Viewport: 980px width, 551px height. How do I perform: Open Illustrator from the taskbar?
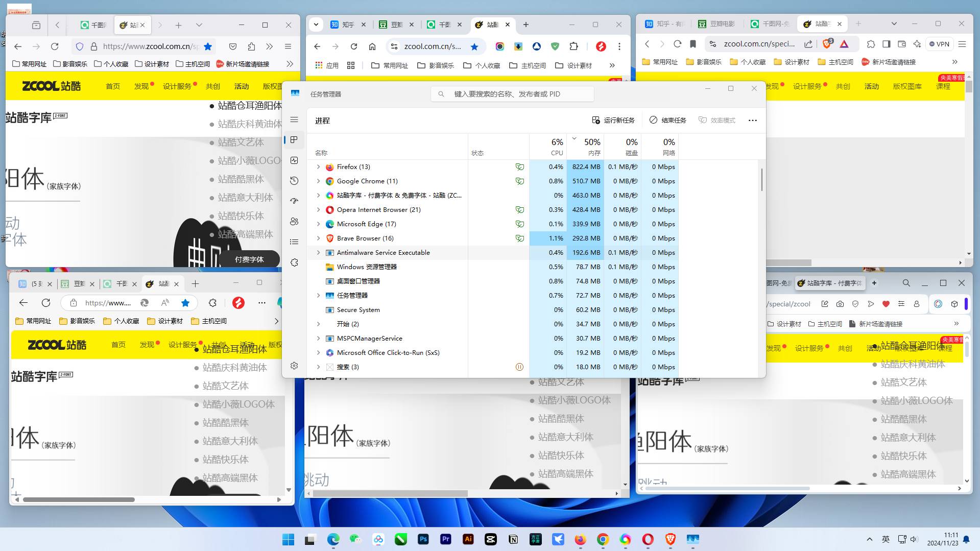[468, 539]
